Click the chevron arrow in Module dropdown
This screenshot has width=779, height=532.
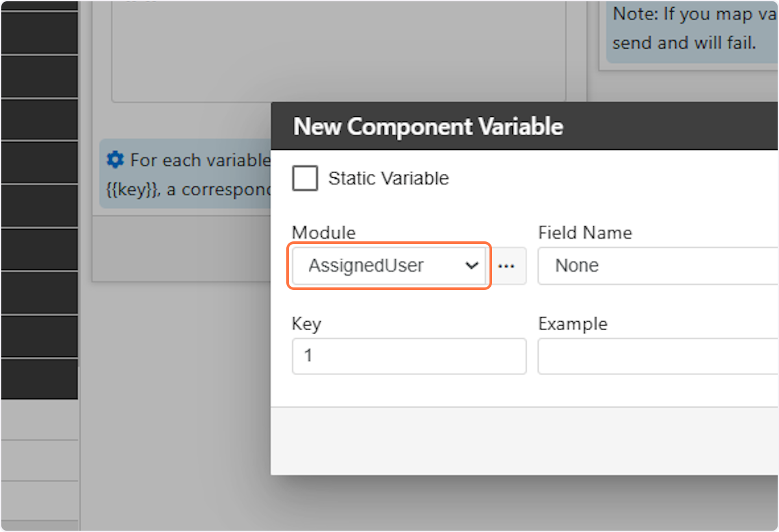click(x=472, y=265)
